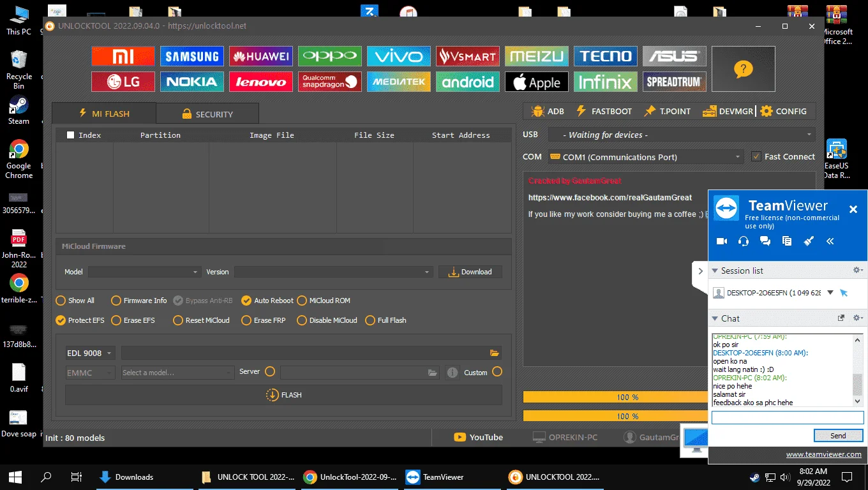868x490 pixels.
Task: Uncheck the Fast Connect checkbox
Action: point(756,156)
